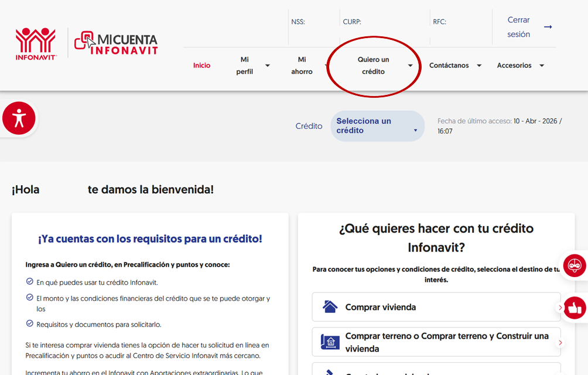Open the accessibility options icon
Viewport: 588px width, 375px height.
(x=19, y=118)
